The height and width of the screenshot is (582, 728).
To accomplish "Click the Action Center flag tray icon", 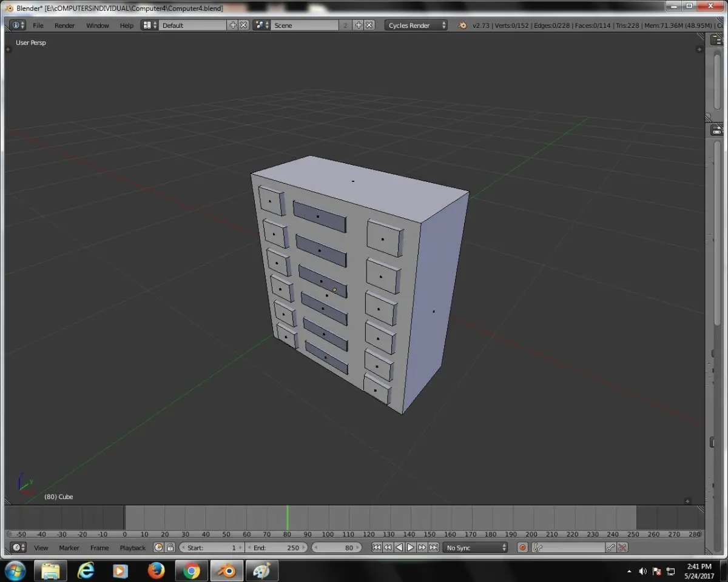I will (x=657, y=571).
